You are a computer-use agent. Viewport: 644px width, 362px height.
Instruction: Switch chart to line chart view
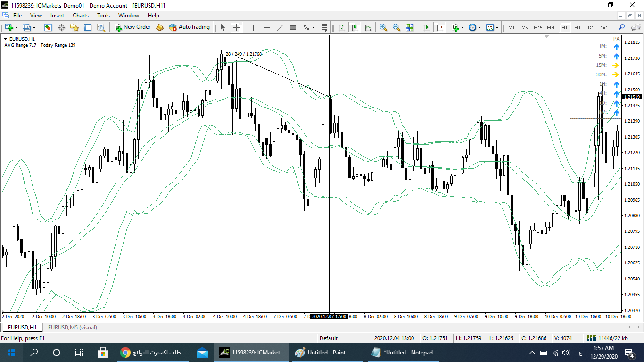367,27
